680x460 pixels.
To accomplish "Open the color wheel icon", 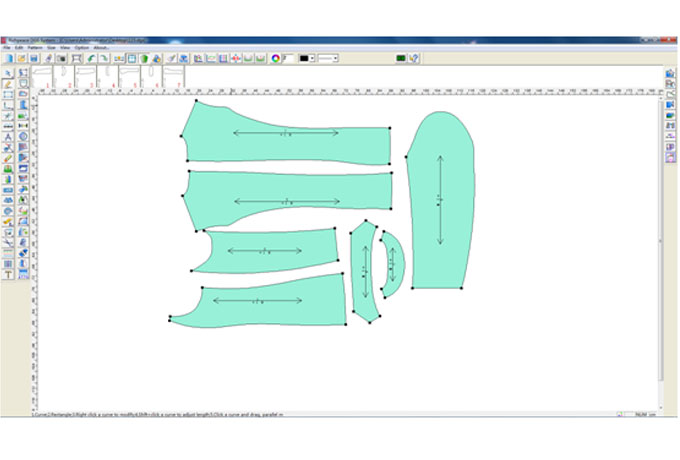I will pos(276,58).
